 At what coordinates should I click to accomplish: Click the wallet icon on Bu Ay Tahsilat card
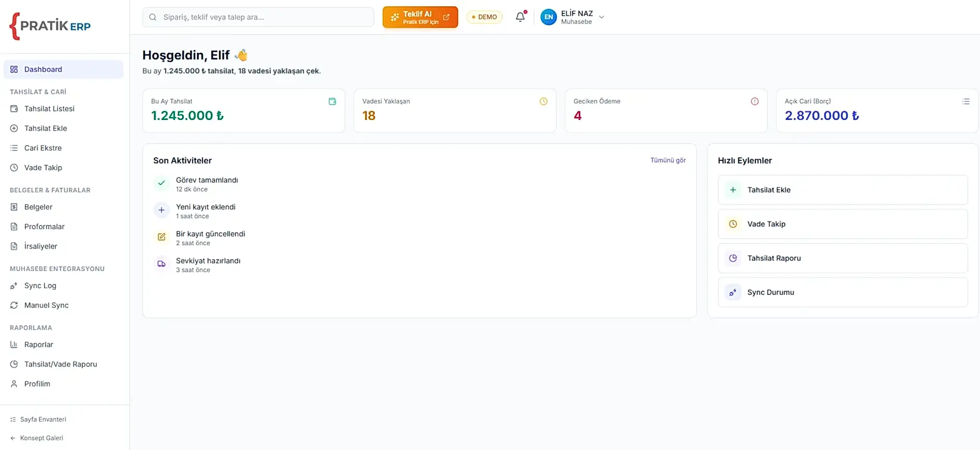(x=332, y=101)
